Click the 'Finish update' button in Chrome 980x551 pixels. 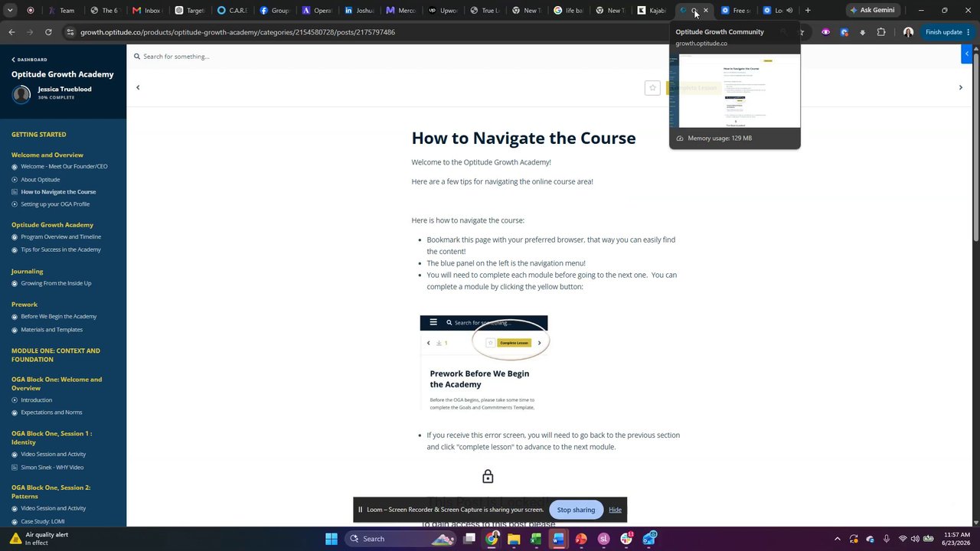tap(948, 32)
